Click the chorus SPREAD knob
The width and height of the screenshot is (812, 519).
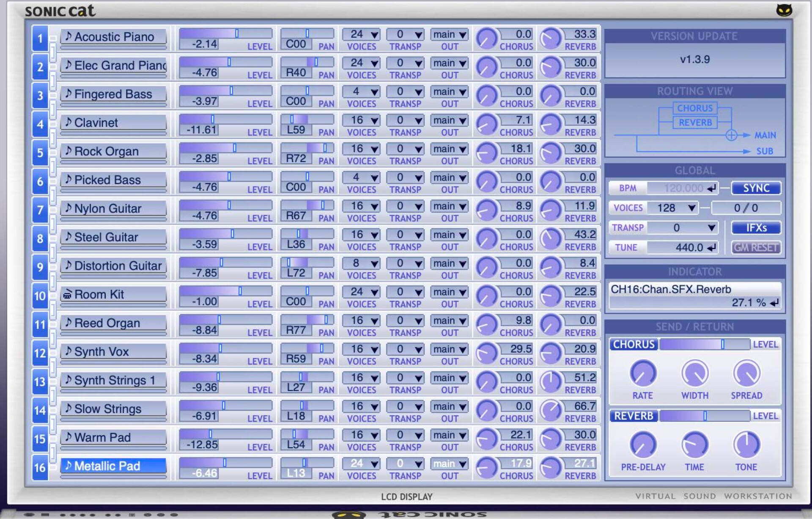pos(746,374)
